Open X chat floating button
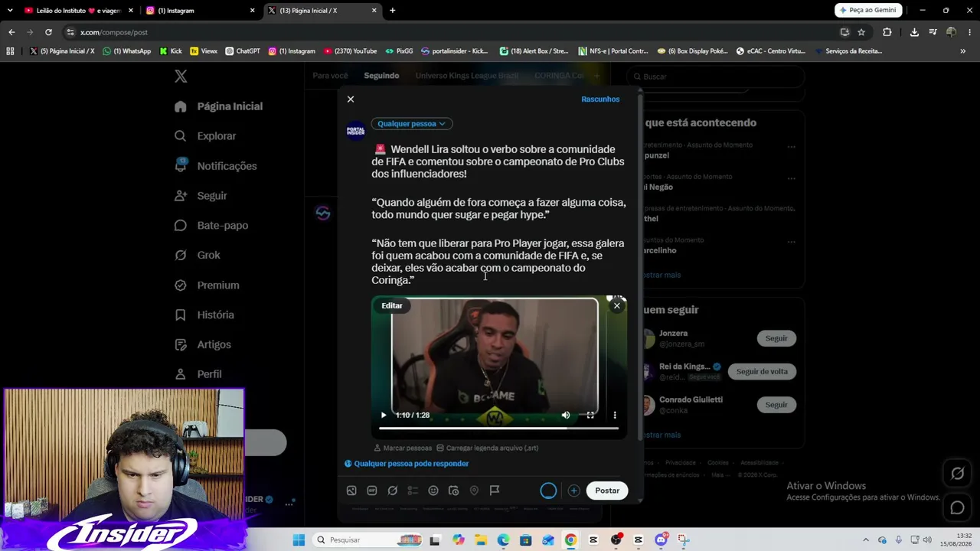The image size is (980, 551). 957,507
